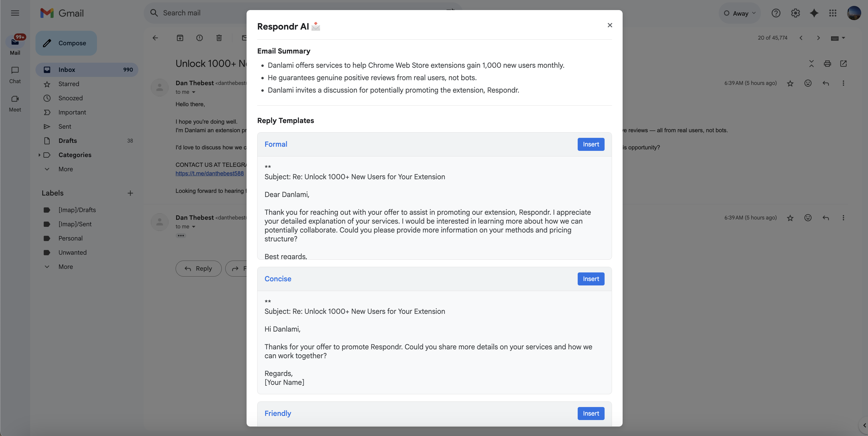Viewport: 868px width, 436px height.
Task: Open the Starred folder
Action: click(x=69, y=84)
